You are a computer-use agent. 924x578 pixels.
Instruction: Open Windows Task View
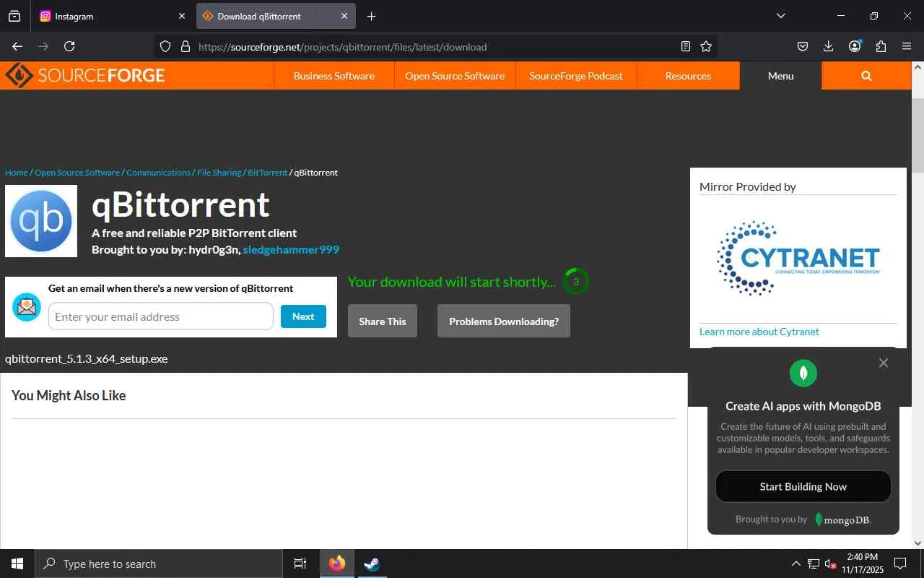(x=300, y=564)
